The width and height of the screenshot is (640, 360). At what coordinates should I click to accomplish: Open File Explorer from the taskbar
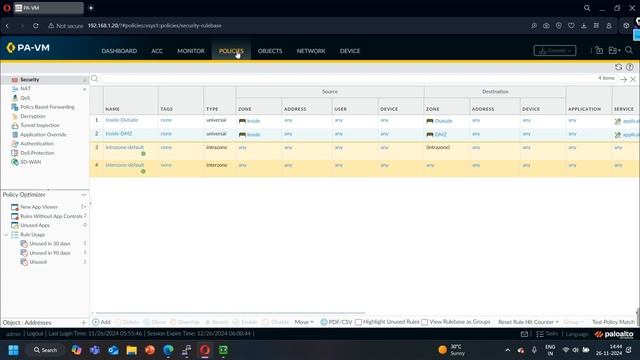point(131,350)
